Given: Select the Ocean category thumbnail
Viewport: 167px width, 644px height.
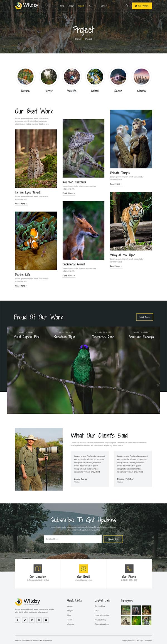Looking at the screenshot, I should tap(118, 77).
